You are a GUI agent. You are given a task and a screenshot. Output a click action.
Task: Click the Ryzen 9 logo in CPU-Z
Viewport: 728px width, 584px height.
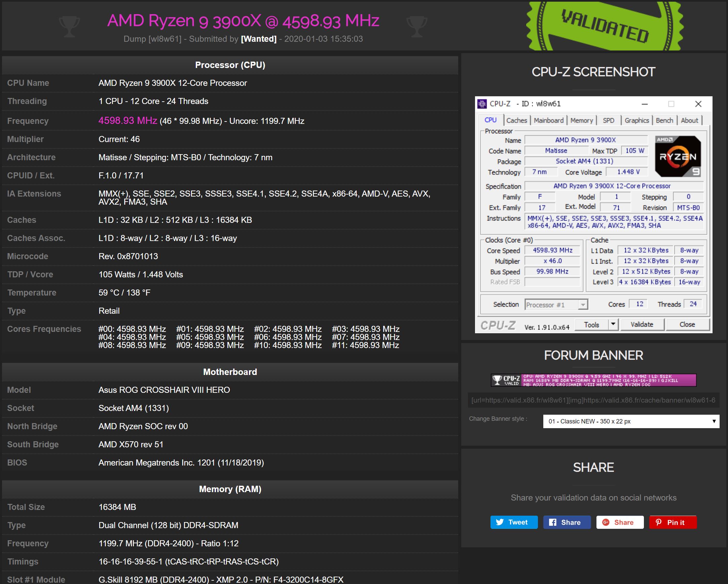(678, 156)
